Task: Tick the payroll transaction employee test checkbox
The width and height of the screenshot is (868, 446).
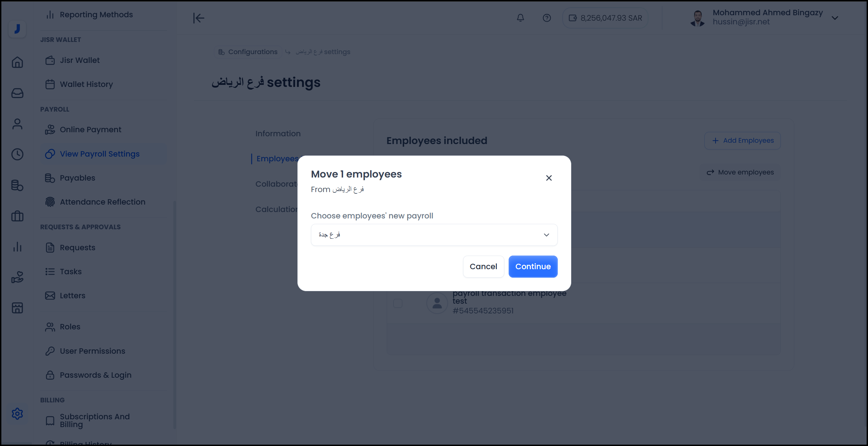Action: (x=398, y=303)
